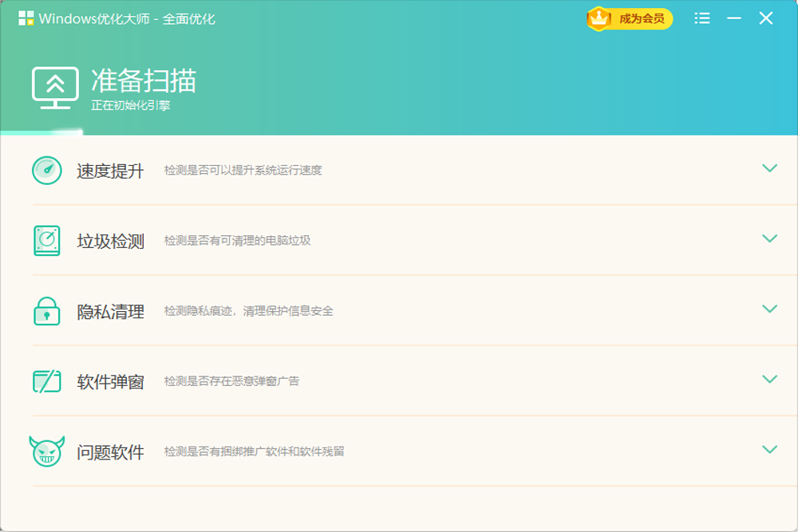Expand the 隐私清理 section chevron
Image resolution: width=798 pixels, height=532 pixels.
click(769, 309)
